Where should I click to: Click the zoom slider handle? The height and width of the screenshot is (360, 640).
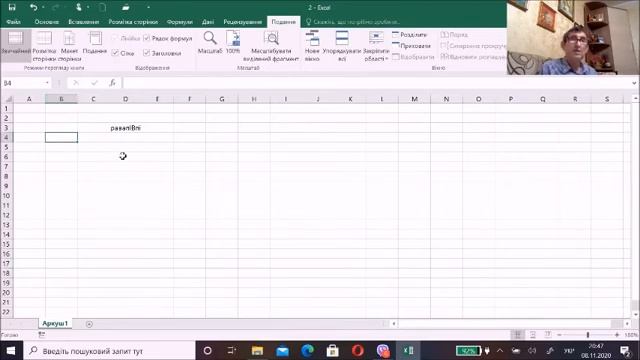pyautogui.click(x=588, y=335)
